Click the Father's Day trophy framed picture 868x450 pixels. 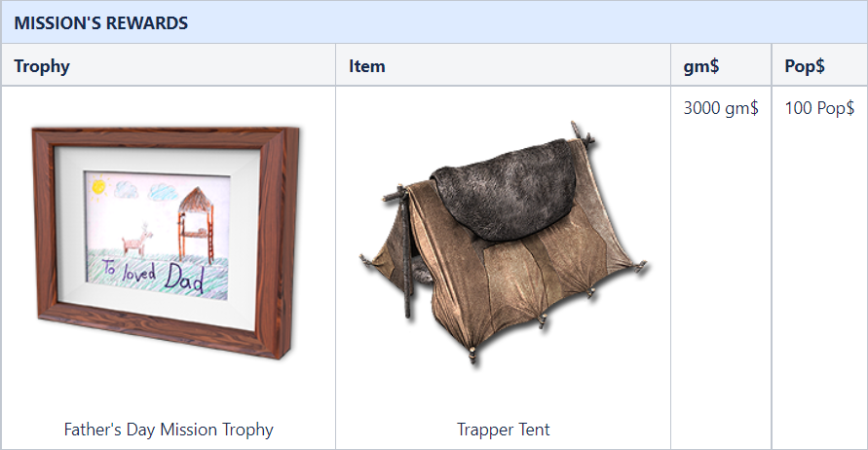166,243
